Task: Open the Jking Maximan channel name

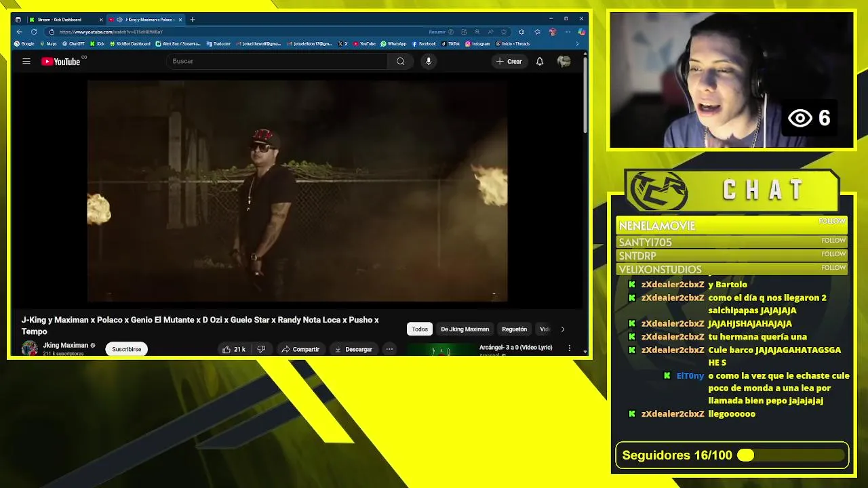Action: click(x=66, y=345)
